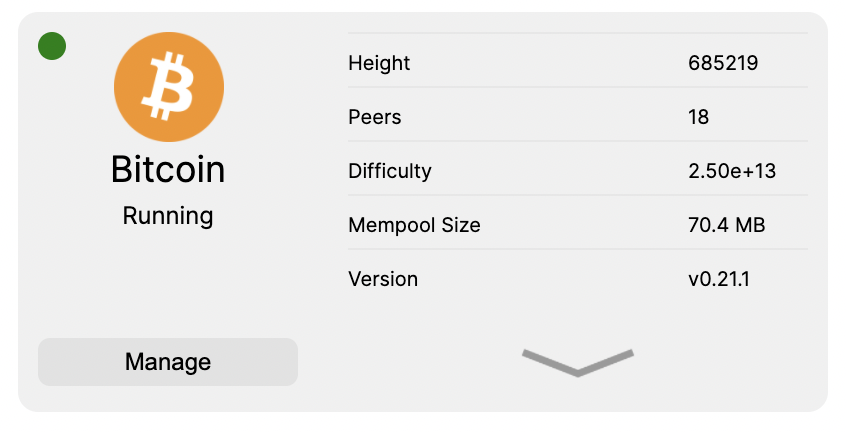The image size is (846, 432).
Task: Select the Peers row label
Action: (x=374, y=117)
